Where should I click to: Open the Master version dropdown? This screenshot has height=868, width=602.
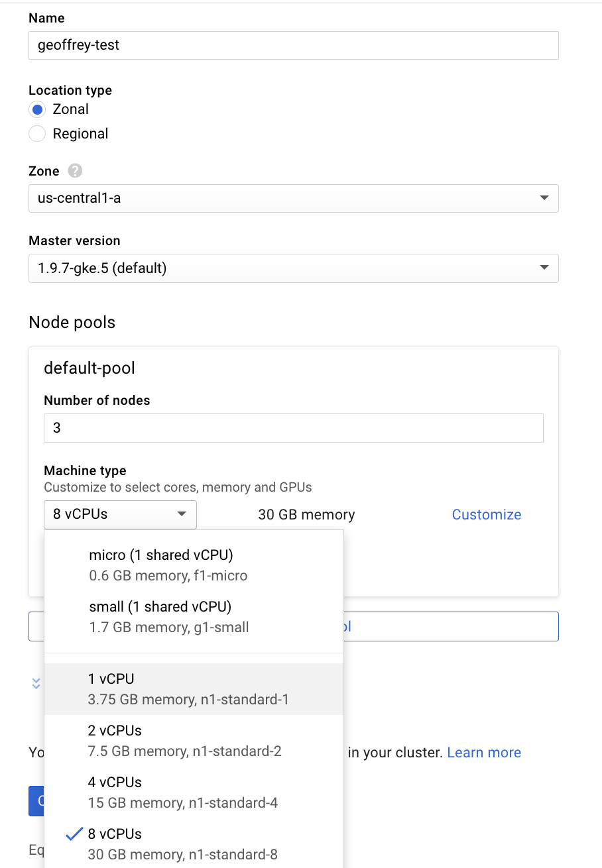[x=293, y=268]
